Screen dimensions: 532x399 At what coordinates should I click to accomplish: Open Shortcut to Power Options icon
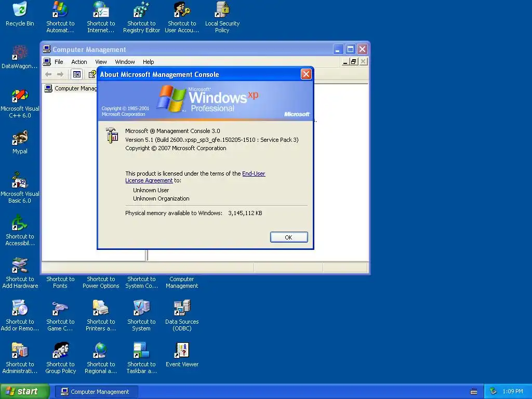pyautogui.click(x=101, y=282)
